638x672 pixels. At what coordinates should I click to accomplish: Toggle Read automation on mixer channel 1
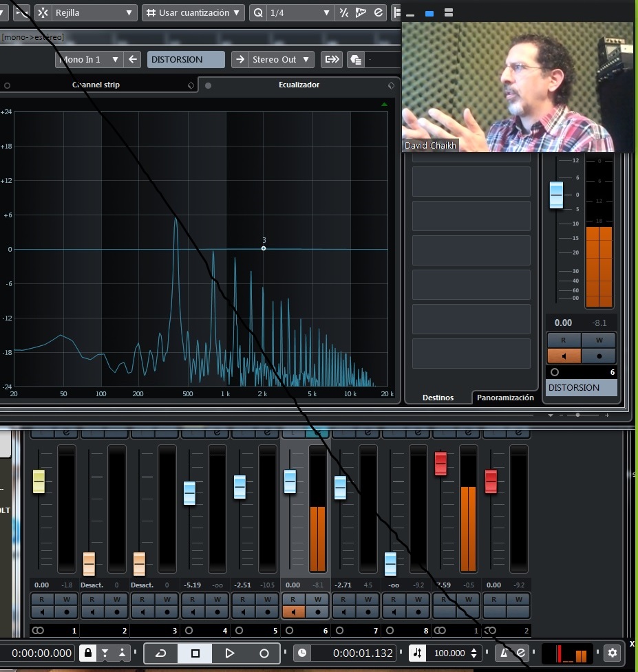[x=41, y=599]
